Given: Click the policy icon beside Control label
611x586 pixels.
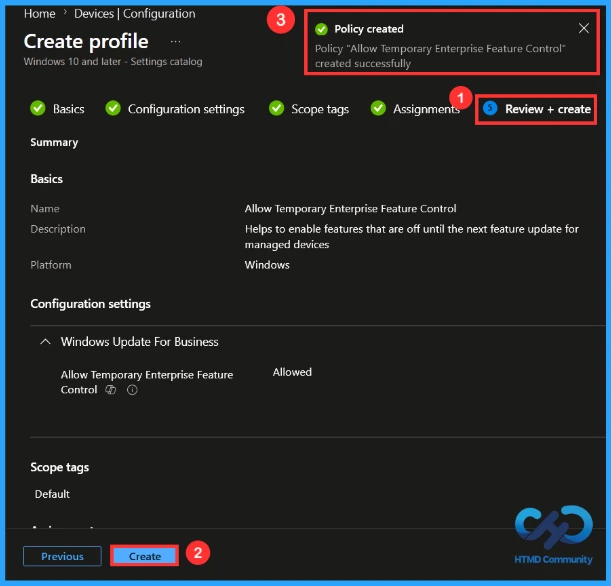Looking at the screenshot, I should click(111, 390).
